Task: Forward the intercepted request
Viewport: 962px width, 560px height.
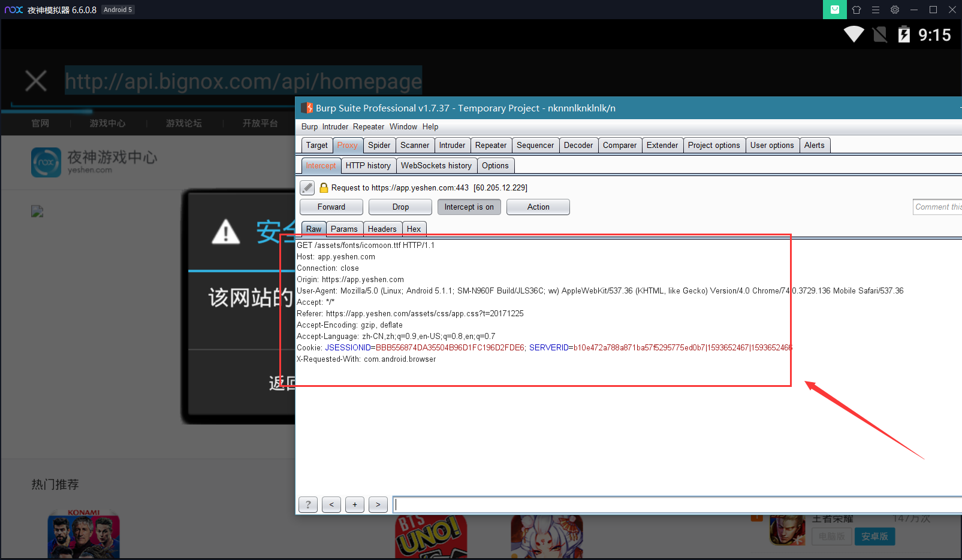Action: (331, 207)
